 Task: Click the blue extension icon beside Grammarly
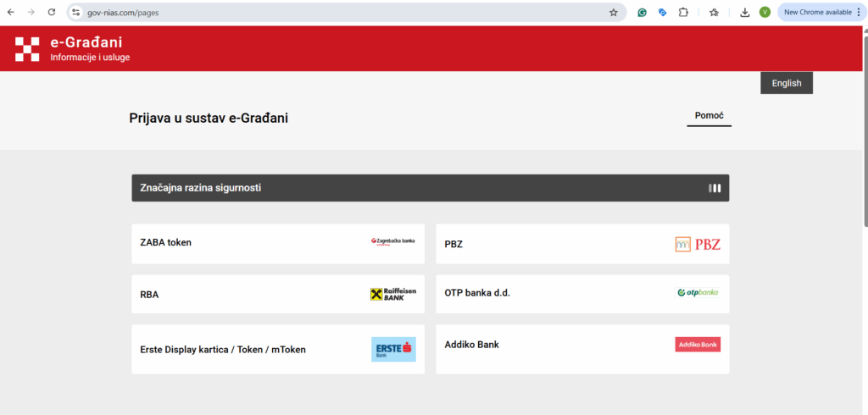pyautogui.click(x=662, y=12)
